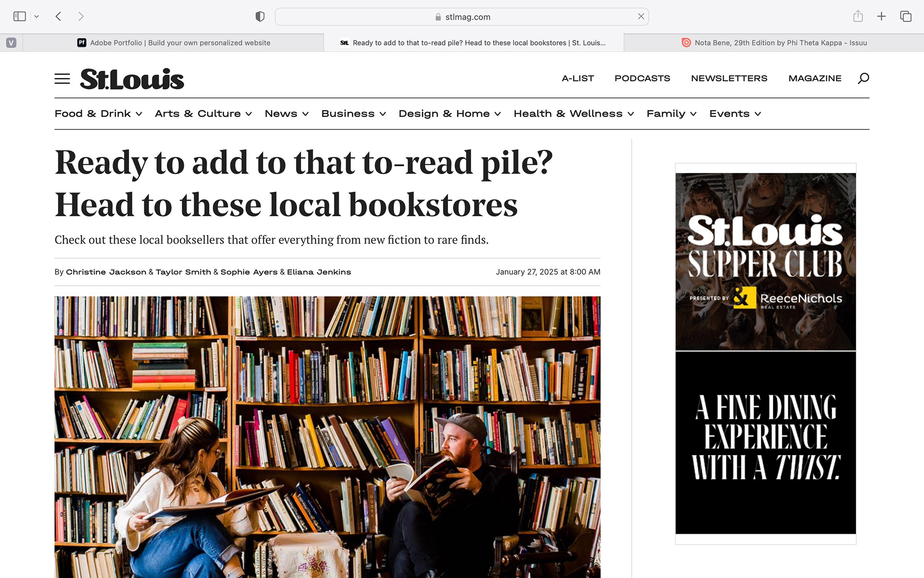This screenshot has height=578, width=924.
Task: Go back with the browser back arrow
Action: [58, 16]
